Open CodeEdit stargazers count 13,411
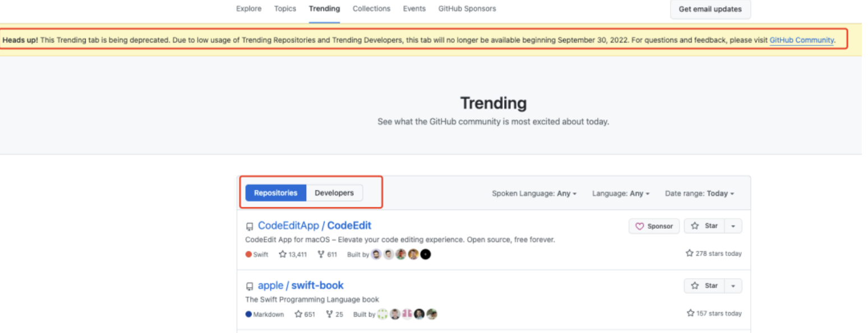This screenshot has width=868, height=333. [293, 254]
